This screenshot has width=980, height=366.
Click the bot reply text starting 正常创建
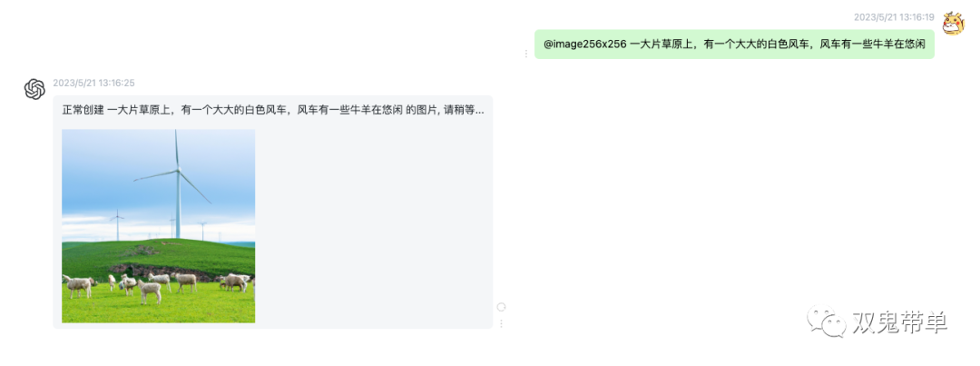point(272,110)
